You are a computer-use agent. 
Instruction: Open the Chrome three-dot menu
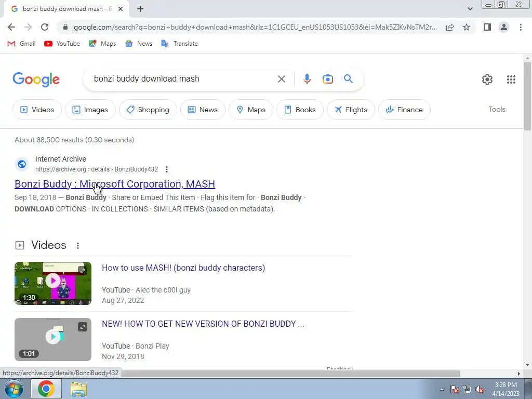[521, 27]
